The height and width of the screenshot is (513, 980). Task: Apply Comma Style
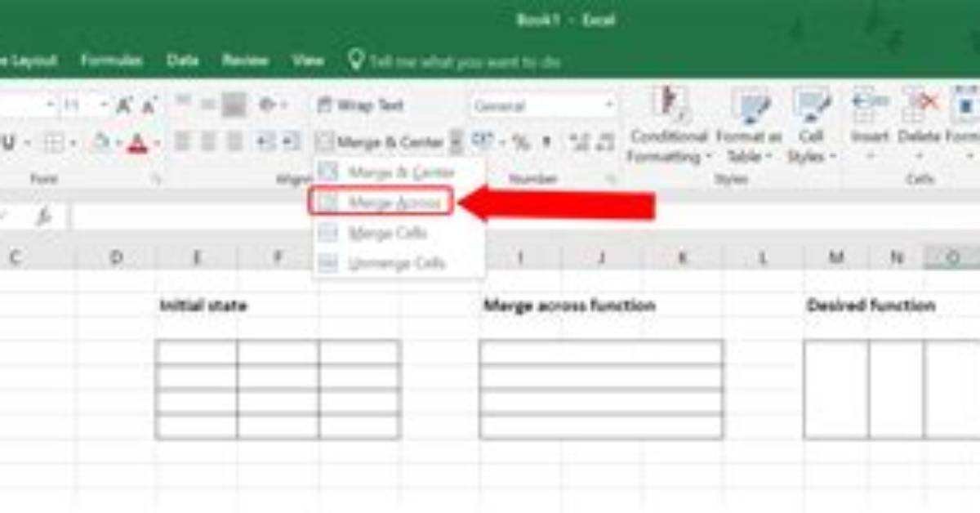[x=546, y=143]
